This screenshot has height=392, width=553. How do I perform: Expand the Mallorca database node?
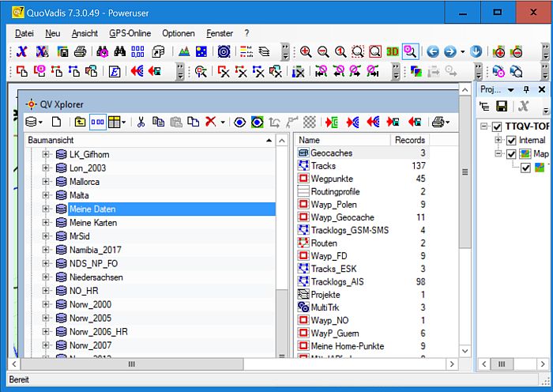(46, 181)
